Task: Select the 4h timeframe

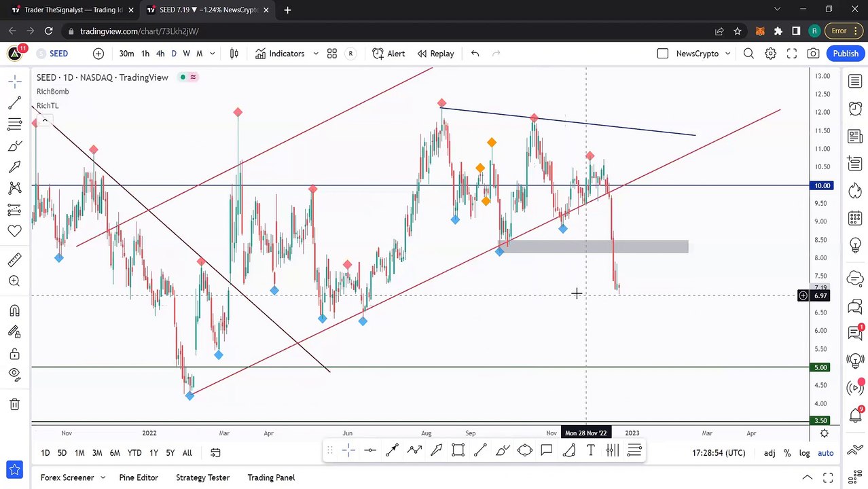Action: click(160, 54)
